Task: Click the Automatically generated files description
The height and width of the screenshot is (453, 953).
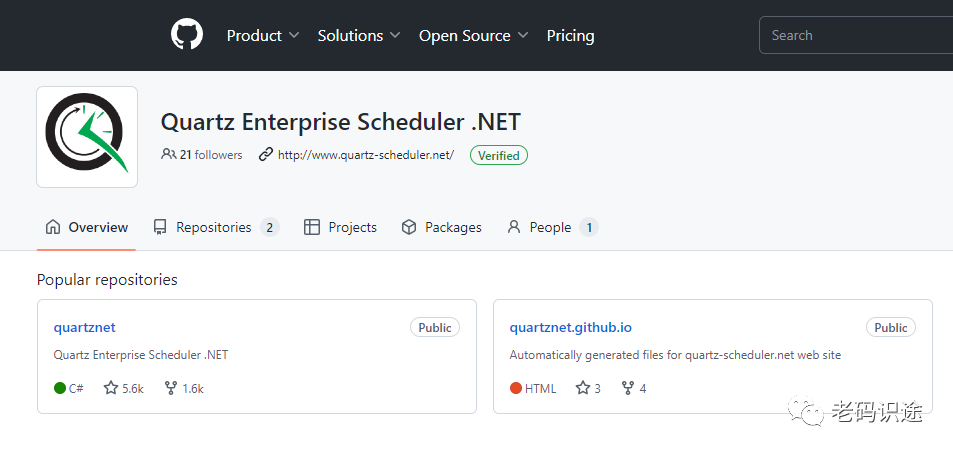Action: pyautogui.click(x=675, y=354)
